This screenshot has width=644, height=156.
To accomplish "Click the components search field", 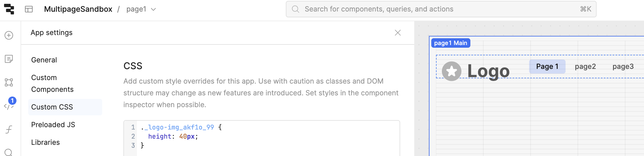I will click(x=441, y=9).
